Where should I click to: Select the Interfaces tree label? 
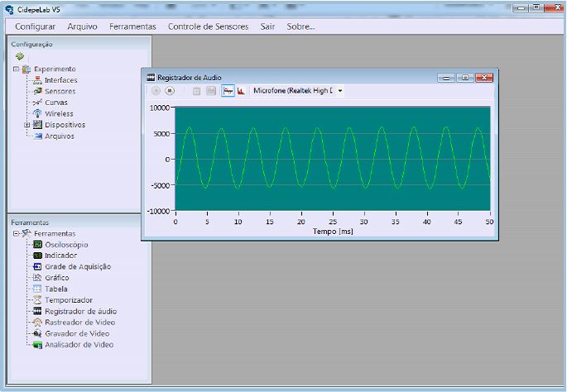tap(61, 80)
